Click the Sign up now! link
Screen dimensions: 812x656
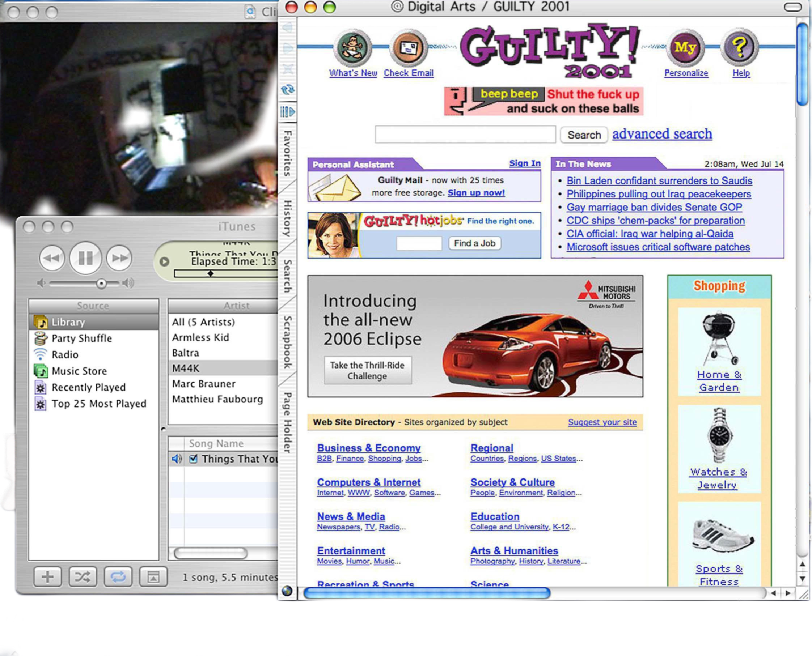point(476,193)
